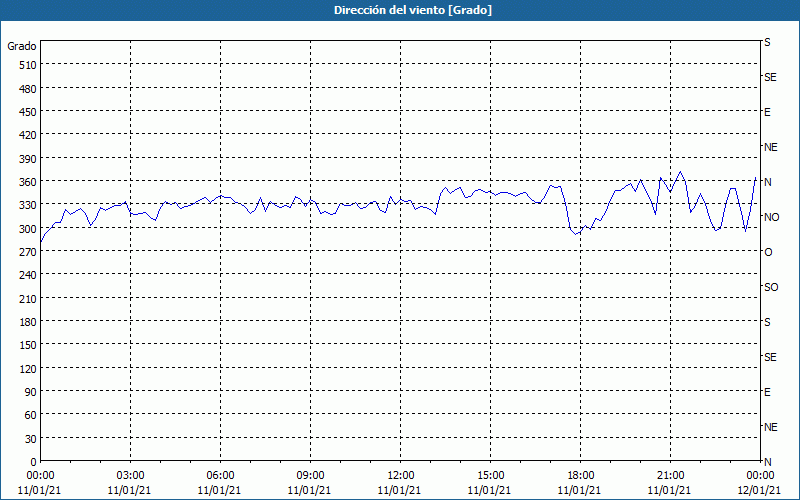800x500 pixels.
Task: Click the 00:00 label above the 12/01/21 date
Action: pyautogui.click(x=760, y=476)
